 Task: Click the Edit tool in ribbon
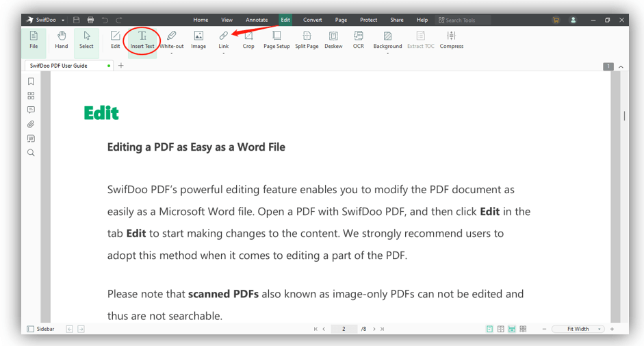point(116,40)
